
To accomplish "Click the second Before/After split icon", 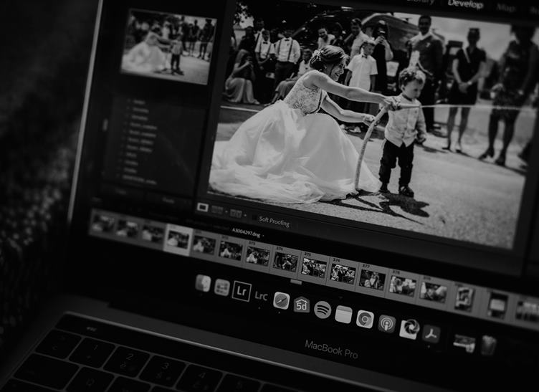I will (236, 214).
